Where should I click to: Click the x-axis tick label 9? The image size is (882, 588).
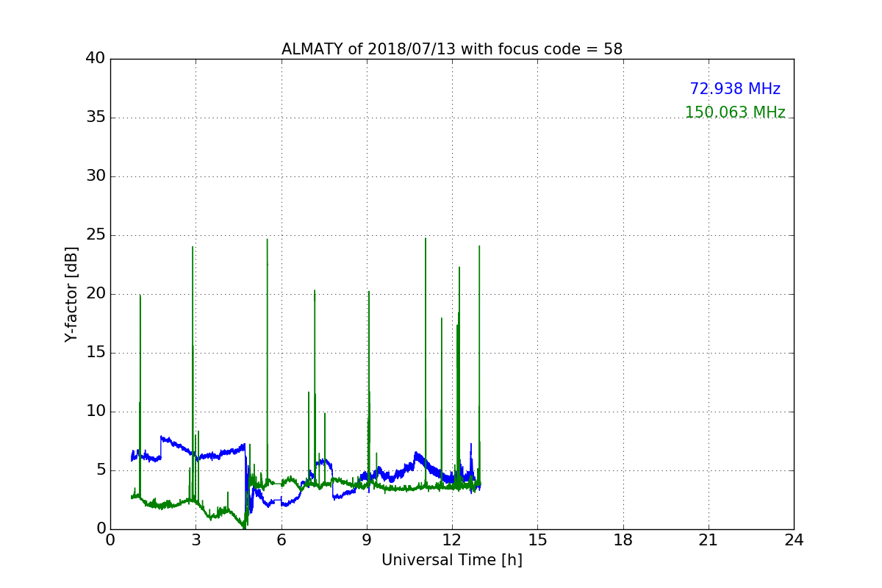coord(367,540)
